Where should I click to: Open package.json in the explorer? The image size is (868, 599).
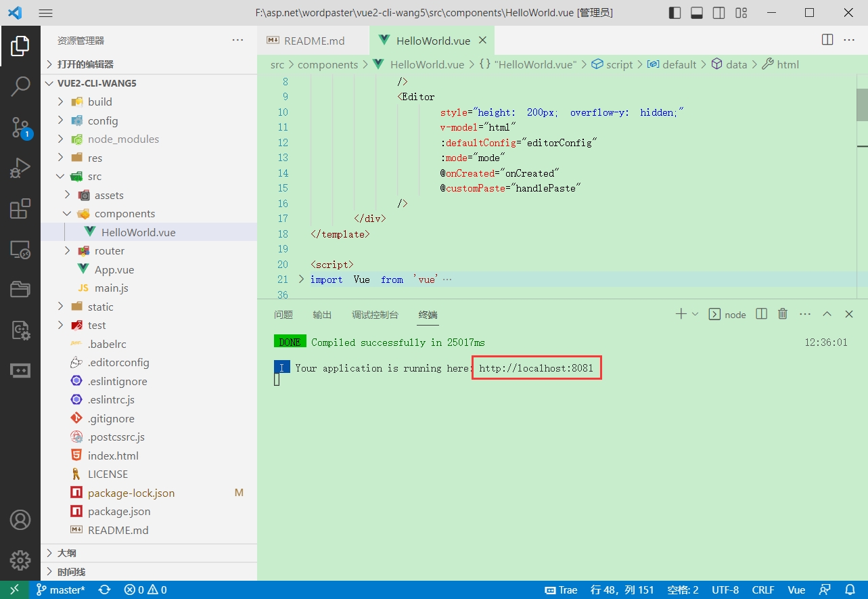[119, 511]
